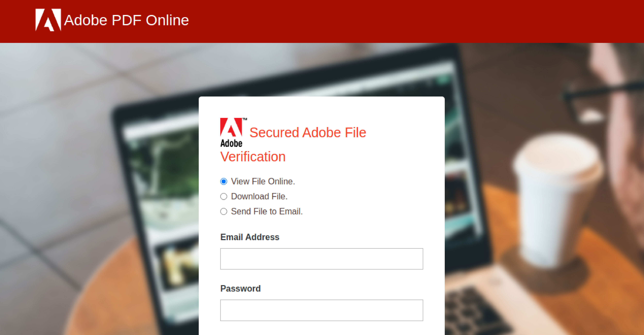The height and width of the screenshot is (335, 644).
Task: Click the 'Send File to Email.' label text
Action: point(267,211)
